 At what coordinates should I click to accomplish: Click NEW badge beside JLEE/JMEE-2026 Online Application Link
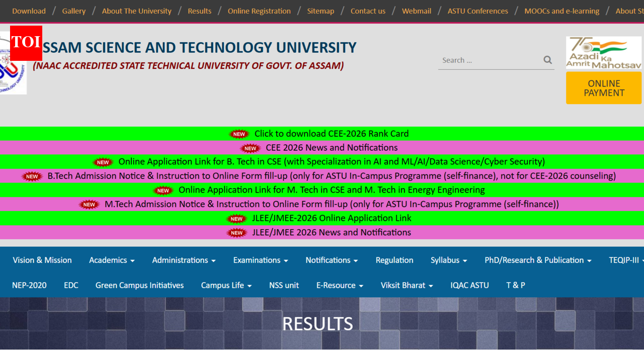click(x=237, y=218)
